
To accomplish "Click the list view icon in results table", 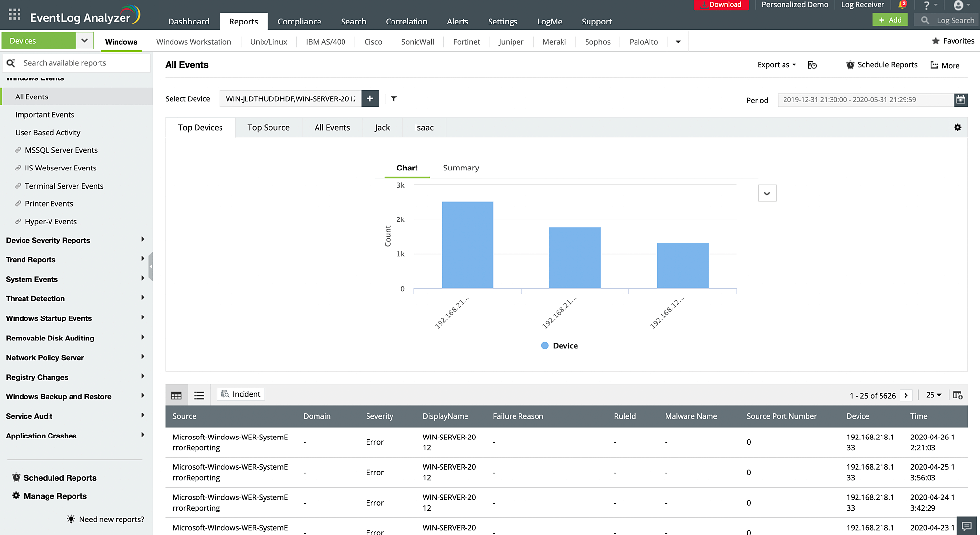I will pos(198,395).
